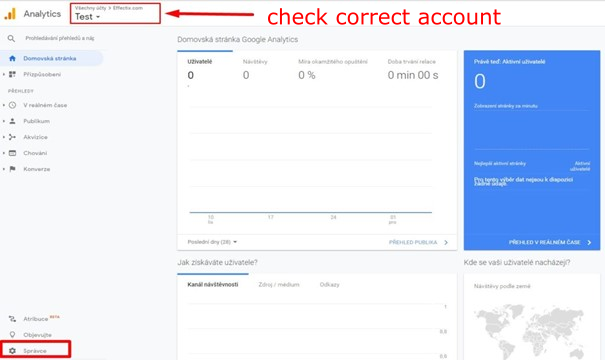Image resolution: width=605 pixels, height=360 pixels.
Task: Open the PŘEHLED PUBLIKA link
Action: pos(413,242)
